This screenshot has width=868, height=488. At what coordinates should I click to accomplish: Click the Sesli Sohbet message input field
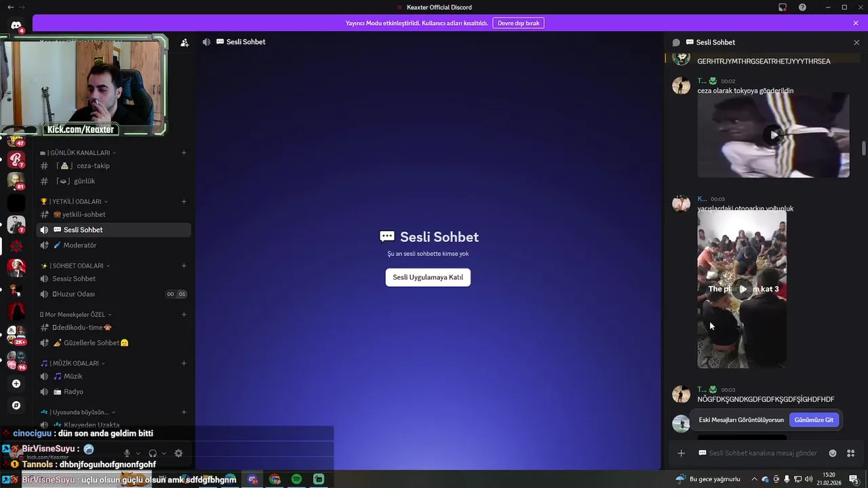coord(763,453)
